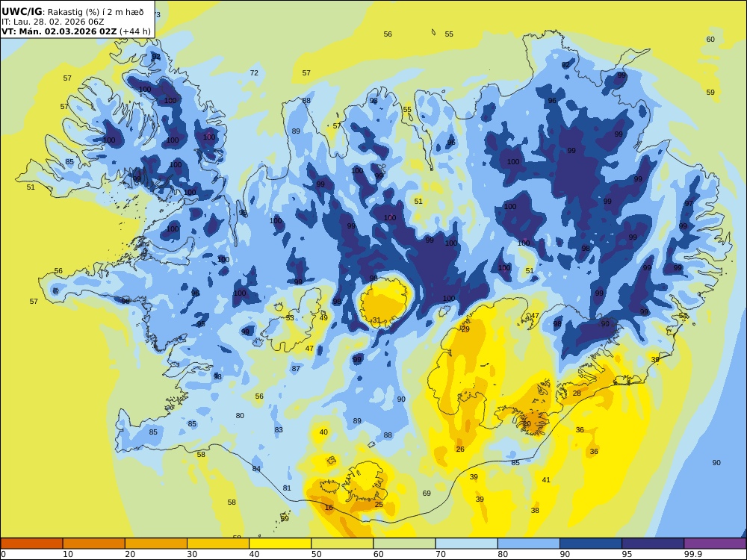Click the map value '41' offshore in the southeast
Image resolution: width=747 pixels, height=560 pixels.
click(546, 480)
